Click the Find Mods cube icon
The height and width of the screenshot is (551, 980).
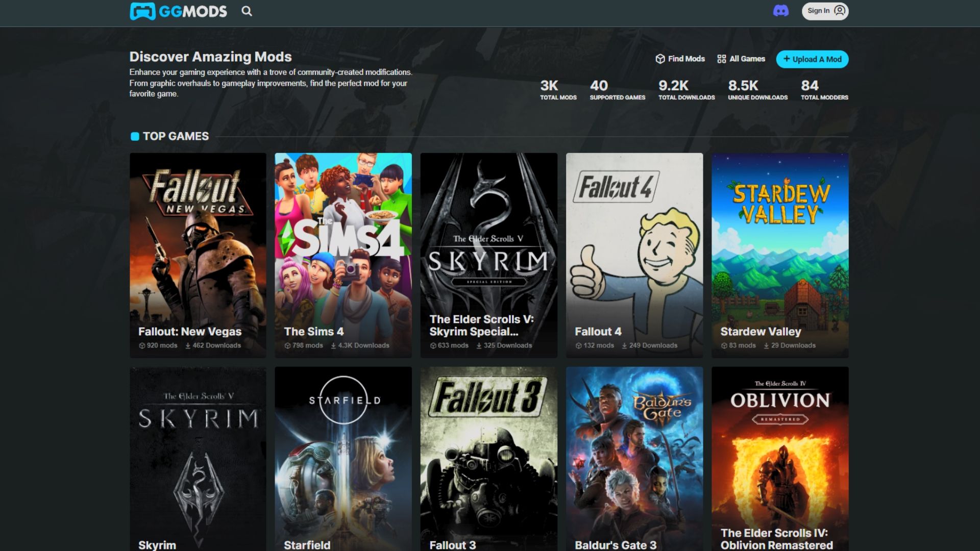[x=660, y=59]
